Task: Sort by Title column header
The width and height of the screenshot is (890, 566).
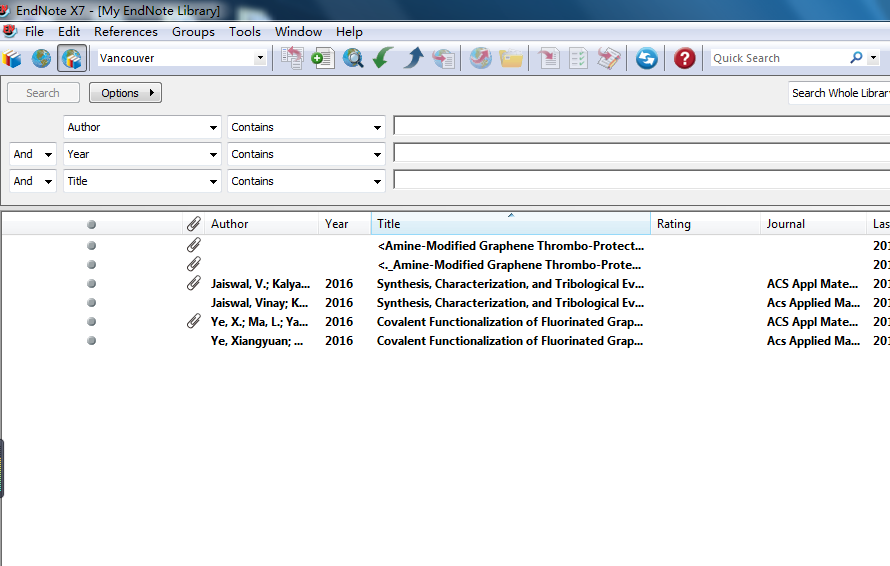Action: tap(511, 224)
